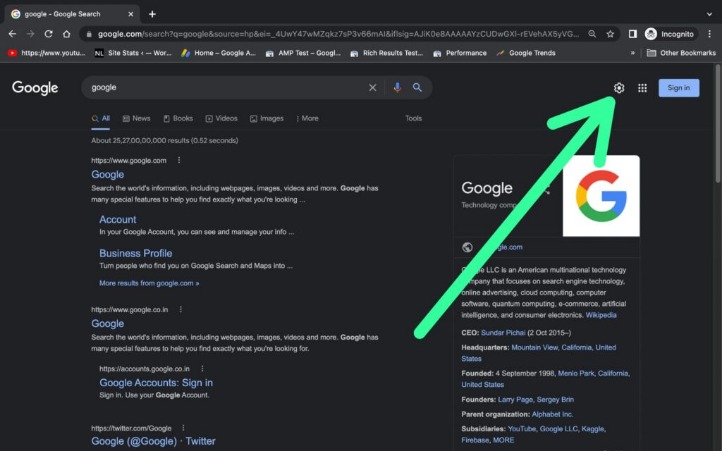Bookmark this page with the star icon
Image resolution: width=722 pixels, height=451 pixels.
coord(609,33)
